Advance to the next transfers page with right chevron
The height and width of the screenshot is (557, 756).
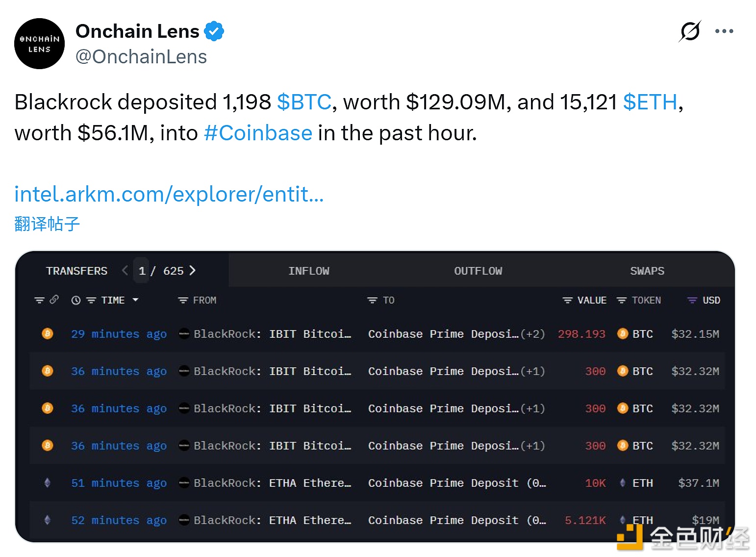point(193,270)
